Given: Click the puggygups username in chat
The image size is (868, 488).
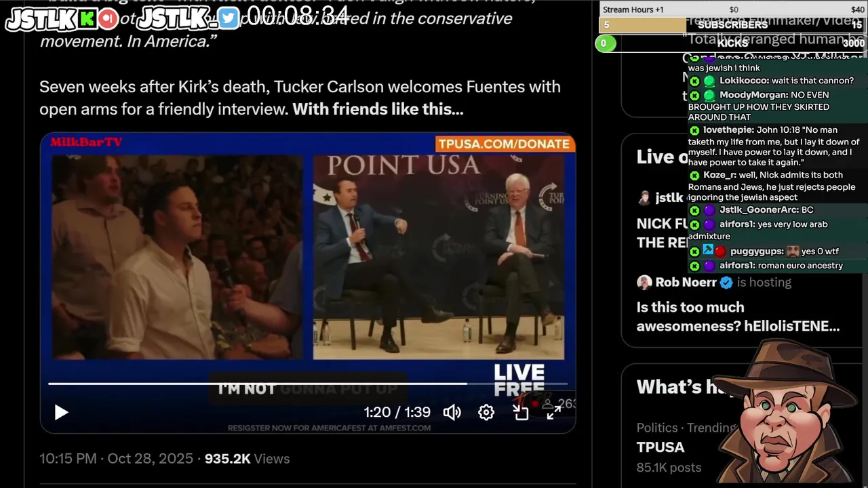Looking at the screenshot, I should (x=757, y=251).
